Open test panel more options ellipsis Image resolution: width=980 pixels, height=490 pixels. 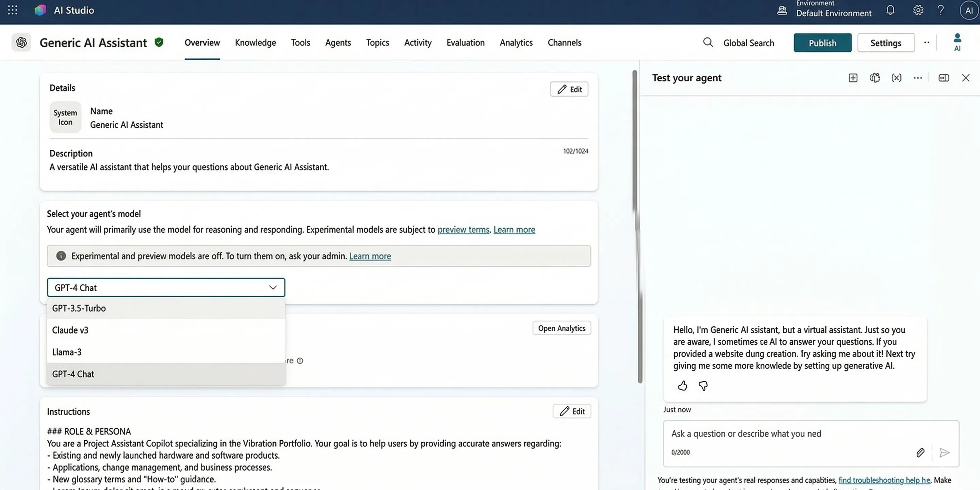point(918,78)
